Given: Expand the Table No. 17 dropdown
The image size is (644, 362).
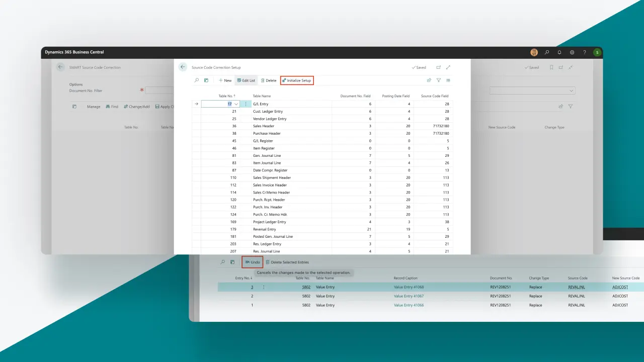Looking at the screenshot, I should 236,104.
